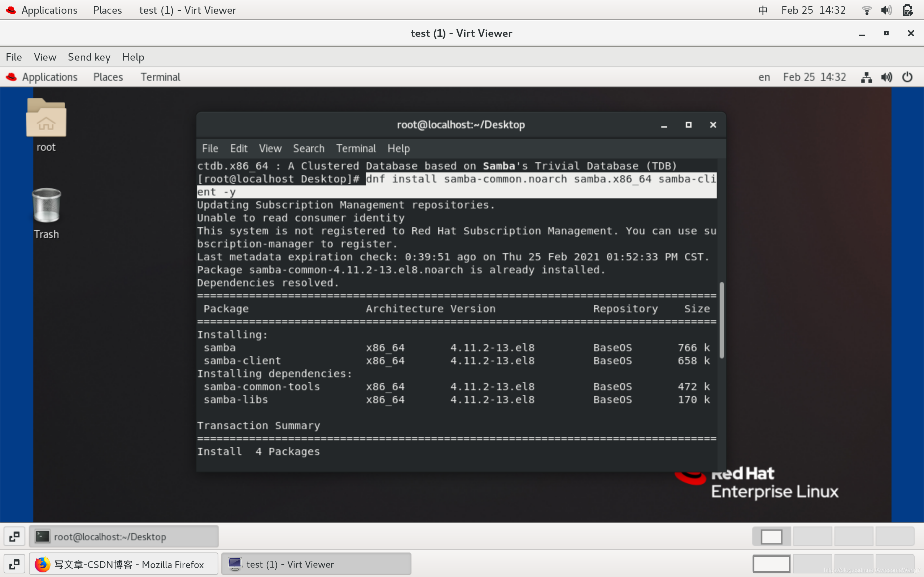Image resolution: width=924 pixels, height=577 pixels.
Task: Click the Red Hat Applications icon in guest panel
Action: [x=11, y=77]
